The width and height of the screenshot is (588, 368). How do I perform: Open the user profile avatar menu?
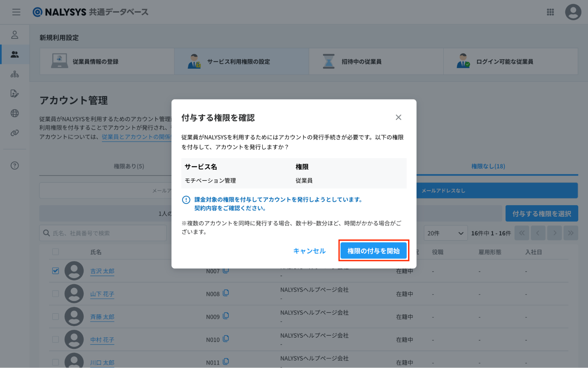573,12
